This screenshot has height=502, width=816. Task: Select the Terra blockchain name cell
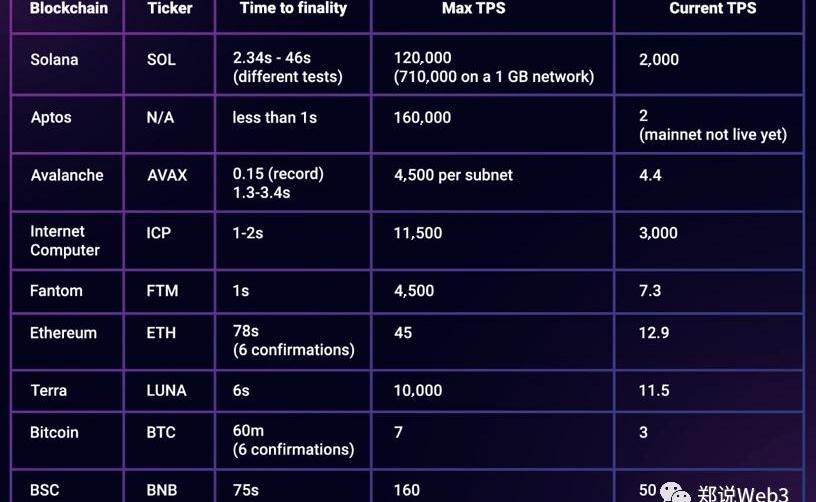tap(48, 390)
